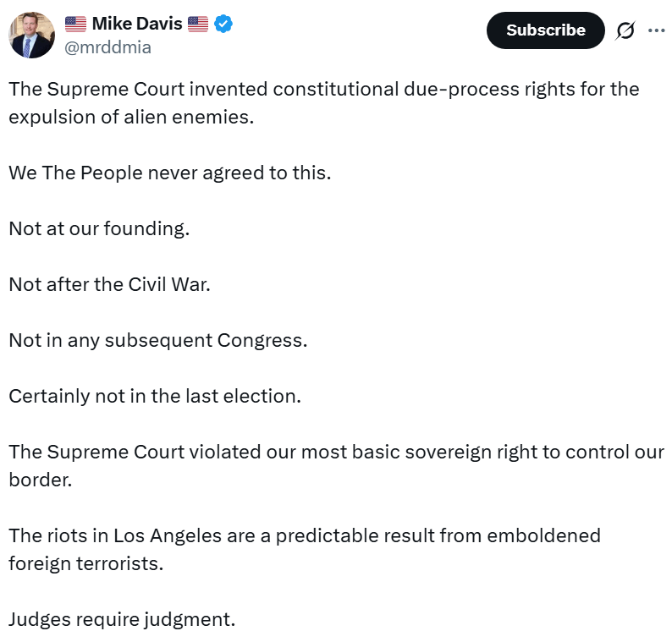Click "We The People never agreed" line
This screenshot has width=672, height=642.
coord(169,173)
